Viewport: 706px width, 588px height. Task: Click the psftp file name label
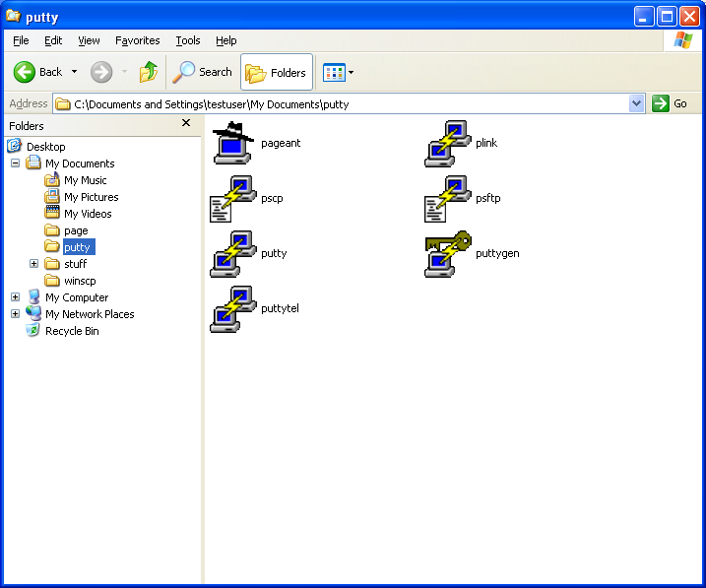(488, 198)
